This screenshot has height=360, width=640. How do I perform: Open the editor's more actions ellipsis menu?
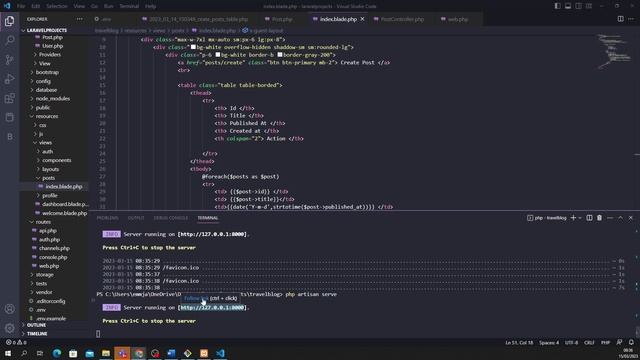pyautogui.click(x=631, y=19)
